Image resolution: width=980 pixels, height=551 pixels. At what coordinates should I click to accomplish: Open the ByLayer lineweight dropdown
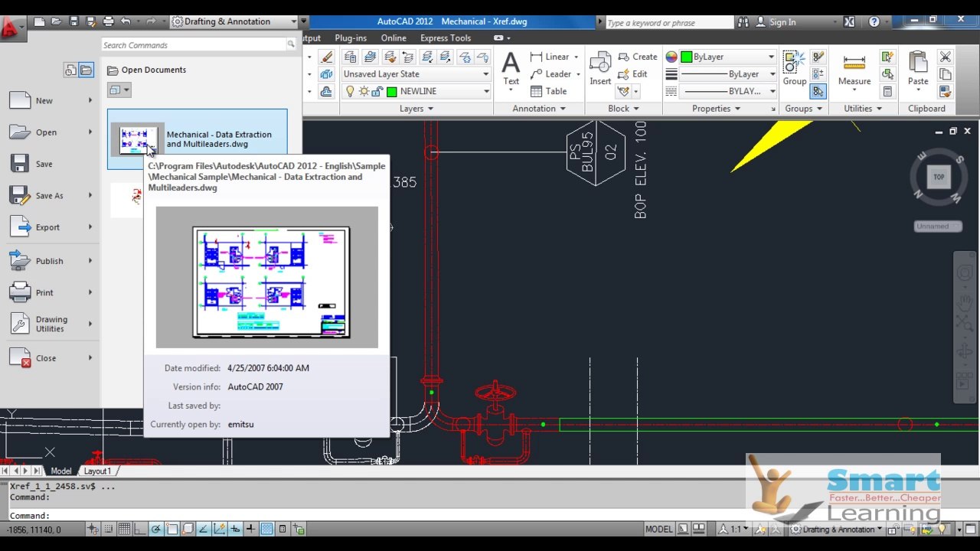point(727,74)
